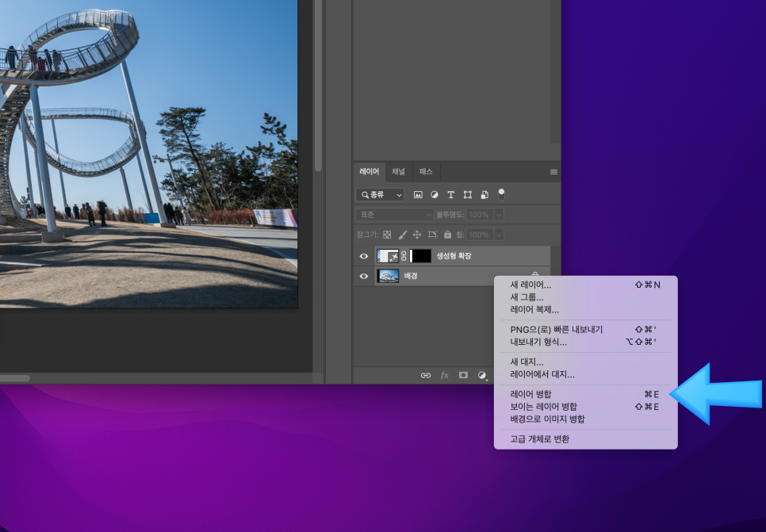Filter layers by pixel layer icon
This screenshot has height=532, width=766.
coord(418,195)
